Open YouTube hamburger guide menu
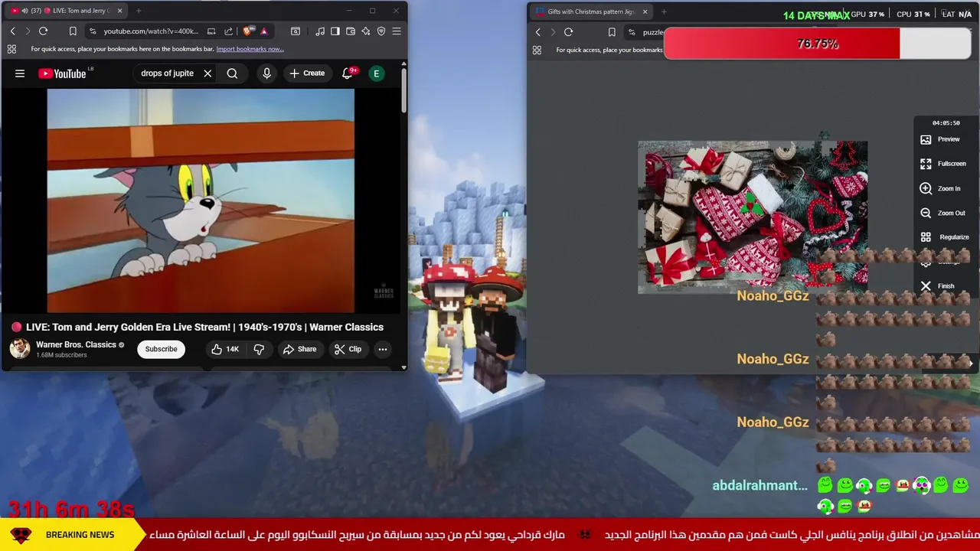 (20, 73)
